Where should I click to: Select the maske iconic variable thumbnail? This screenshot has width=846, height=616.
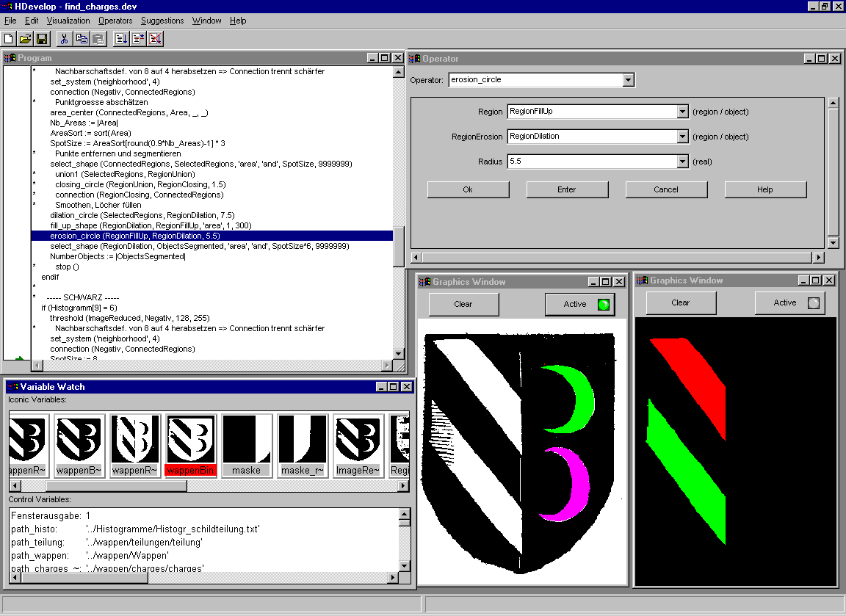(x=246, y=445)
